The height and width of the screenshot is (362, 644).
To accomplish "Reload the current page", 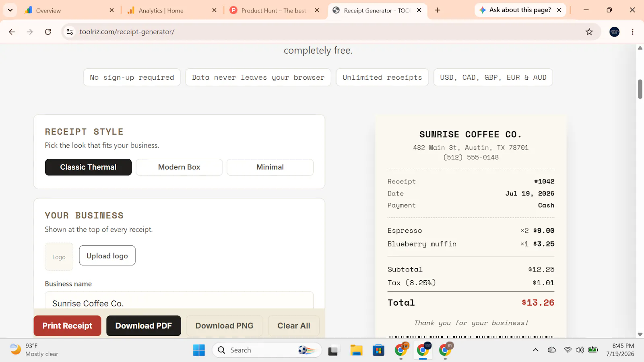I will click(48, 32).
